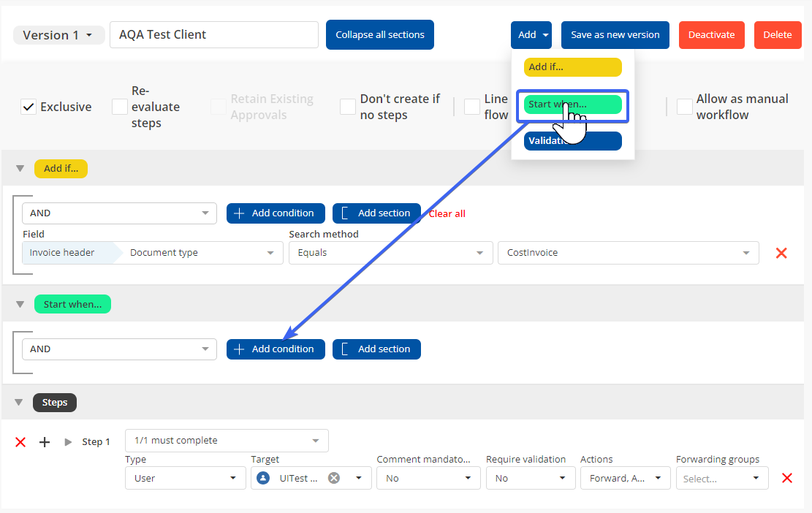The width and height of the screenshot is (812, 513).
Task: Remove the Document type condition row
Action: point(781,253)
